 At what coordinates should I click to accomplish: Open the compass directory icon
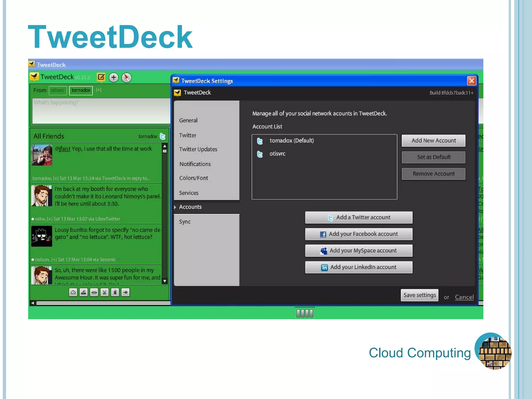click(127, 77)
